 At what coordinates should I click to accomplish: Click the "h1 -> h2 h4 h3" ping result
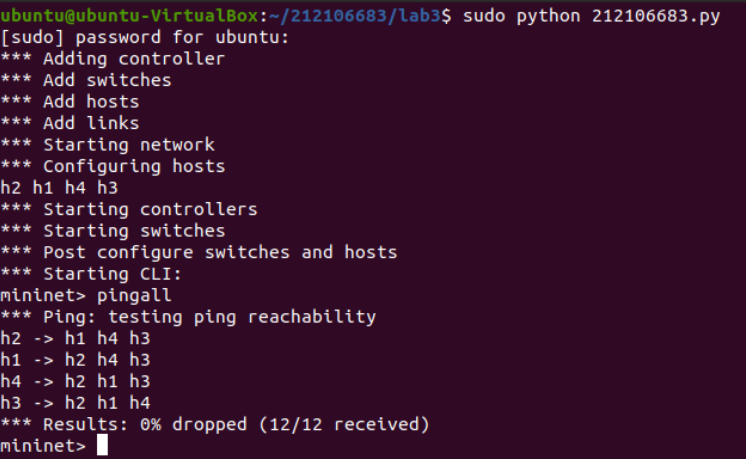pyautogui.click(x=75, y=360)
